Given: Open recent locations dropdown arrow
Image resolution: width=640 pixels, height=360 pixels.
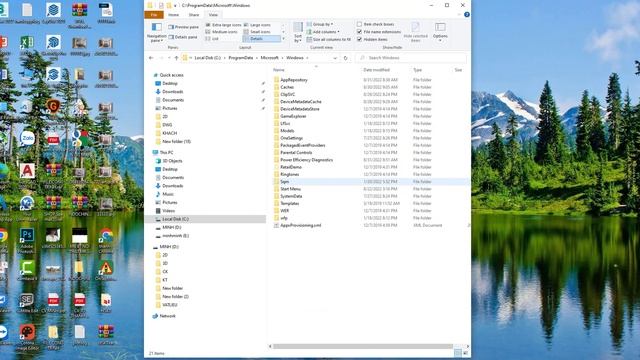Looking at the screenshot, I should click(x=169, y=58).
